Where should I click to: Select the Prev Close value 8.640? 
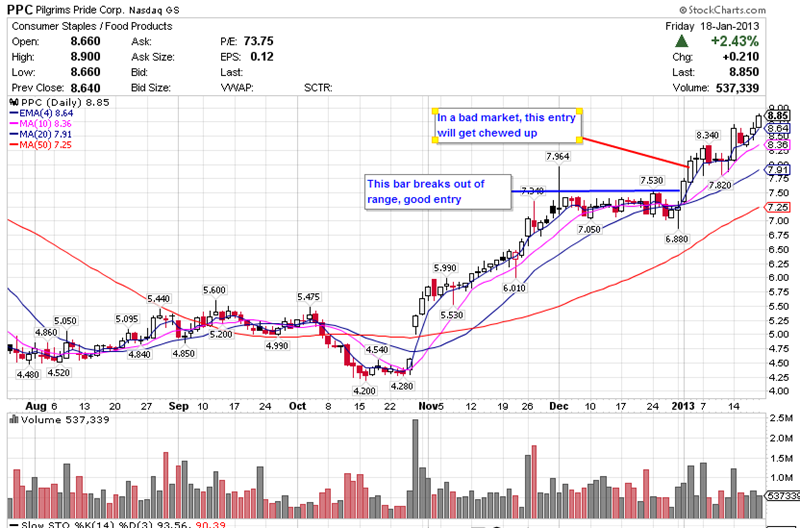[85, 88]
